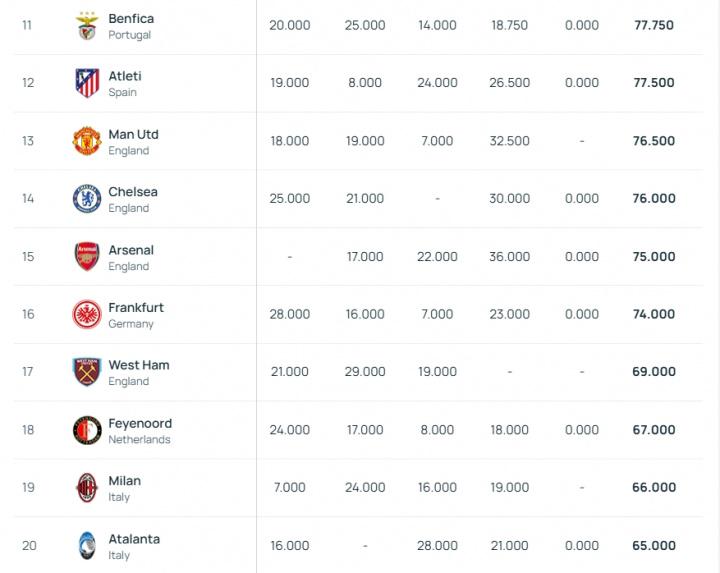Select the Arsenal team name
Screen dimensions: 720x573
131,250
